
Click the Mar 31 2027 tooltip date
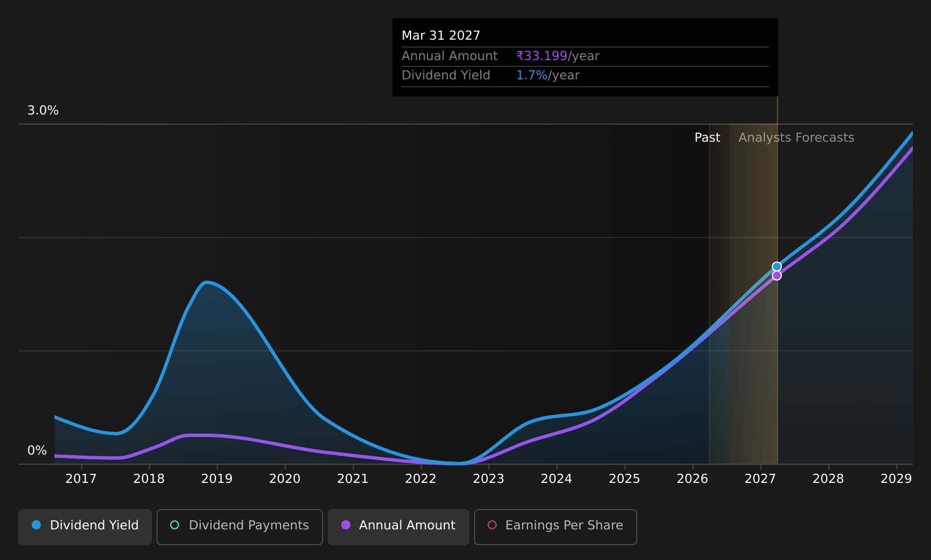tap(441, 36)
